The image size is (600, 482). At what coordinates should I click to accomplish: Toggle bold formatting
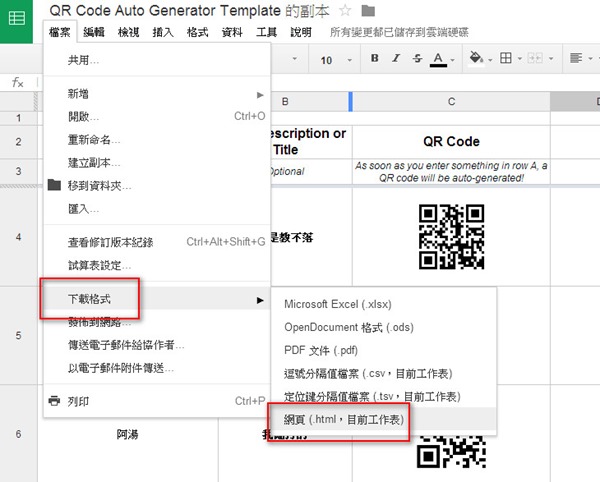[x=375, y=58]
